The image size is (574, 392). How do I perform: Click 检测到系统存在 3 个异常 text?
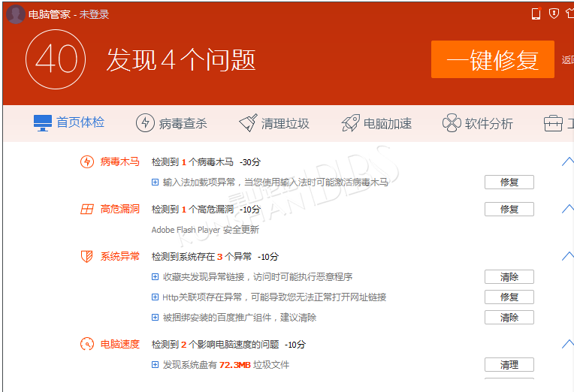pyautogui.click(x=201, y=257)
